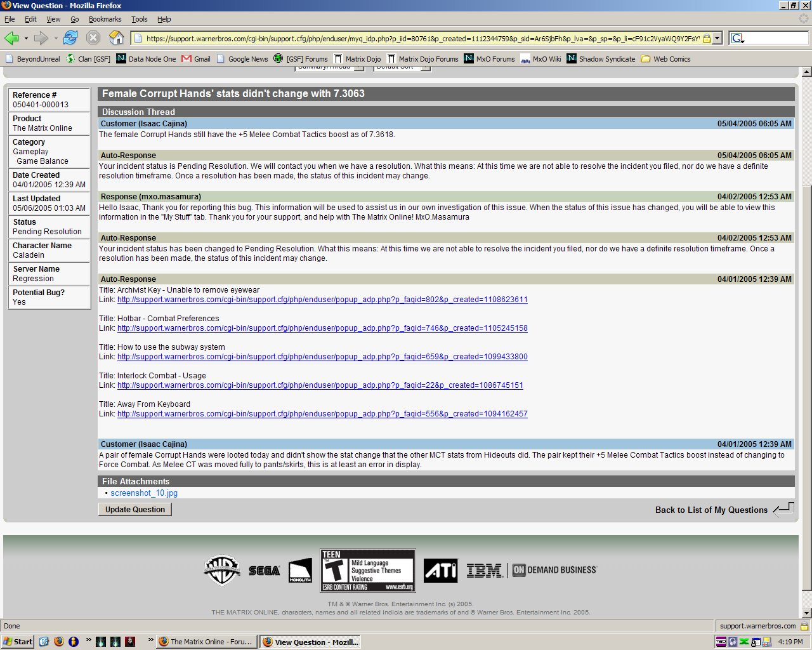Screen dimensions: 812x650
Task: Click the return arrow beside My Questions
Action: pos(783,509)
